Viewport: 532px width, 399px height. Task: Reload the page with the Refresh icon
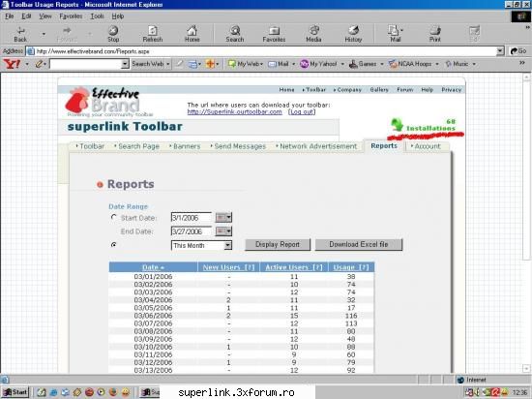click(x=153, y=34)
